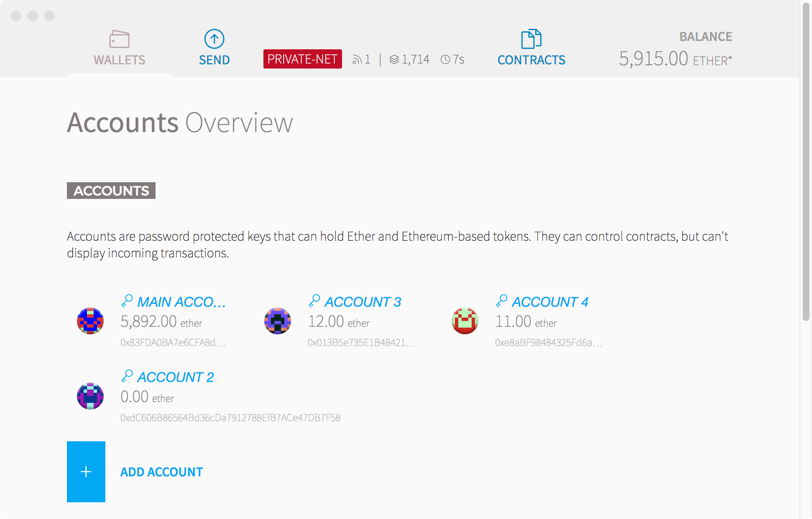Screen dimensions: 812x519
Task: Click Main Account identicon avatar
Action: tap(90, 321)
